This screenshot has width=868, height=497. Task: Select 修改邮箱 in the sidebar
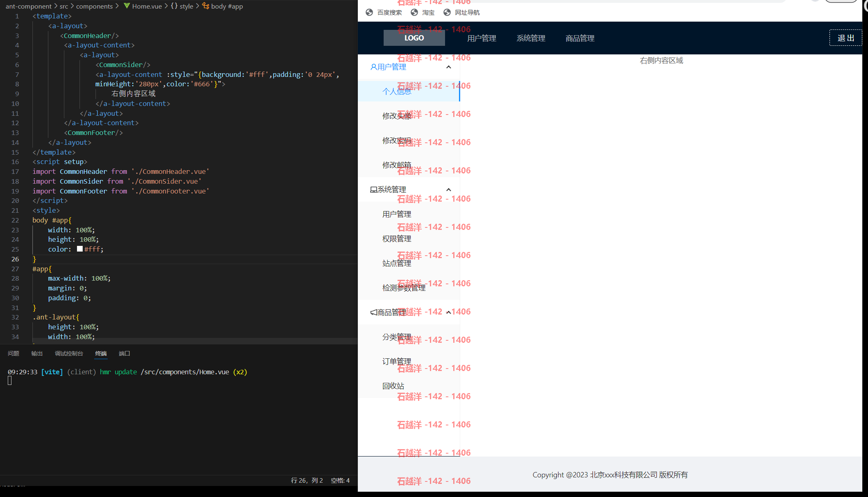(409, 165)
